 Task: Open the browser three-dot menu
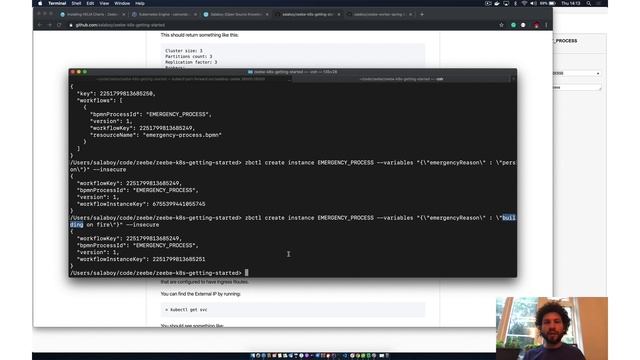click(546, 25)
